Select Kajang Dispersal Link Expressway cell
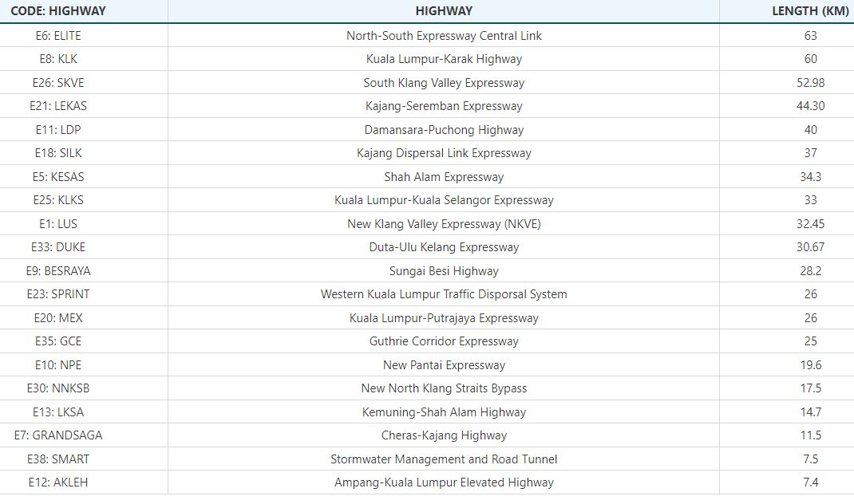The height and width of the screenshot is (504, 854). [x=444, y=153]
